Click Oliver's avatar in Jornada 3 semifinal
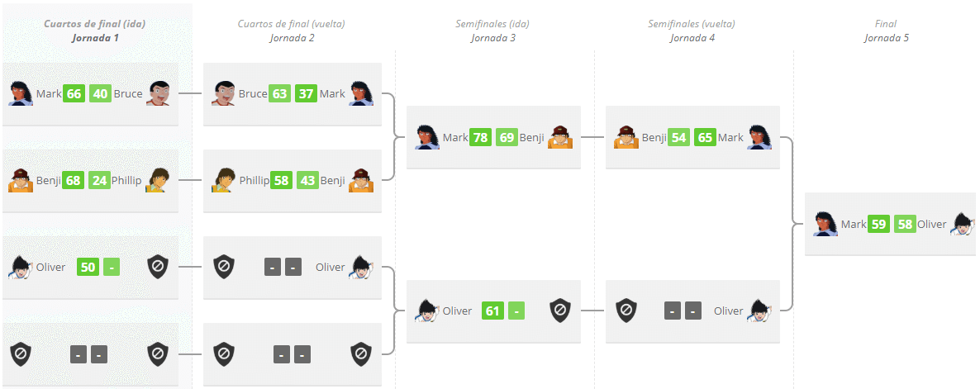The height and width of the screenshot is (389, 980). 427,311
